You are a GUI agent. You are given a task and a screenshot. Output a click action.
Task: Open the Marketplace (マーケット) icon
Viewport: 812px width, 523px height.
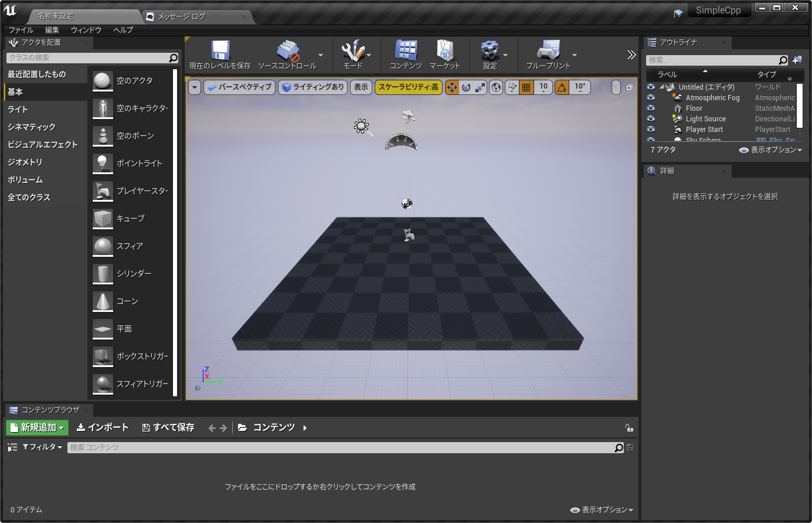[x=444, y=50]
